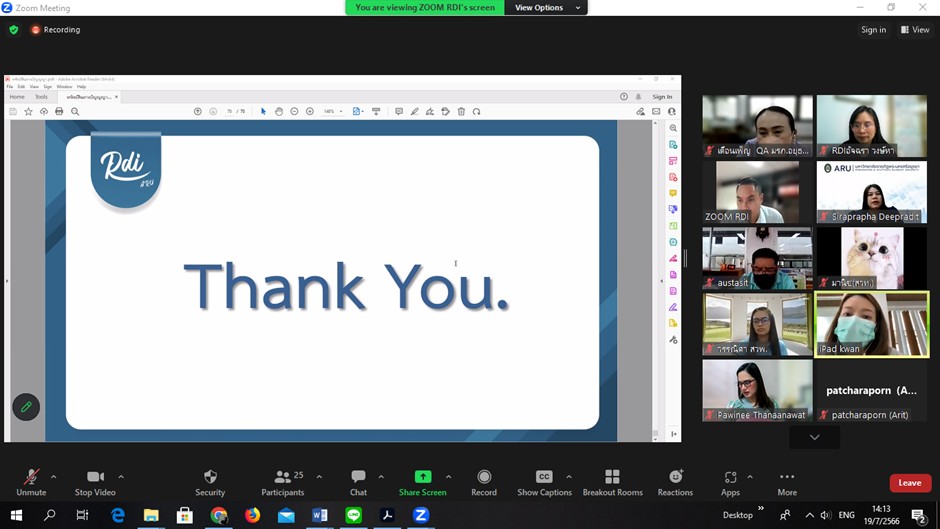Open the Security shield options
Image resolution: width=940 pixels, height=529 pixels.
click(x=210, y=483)
